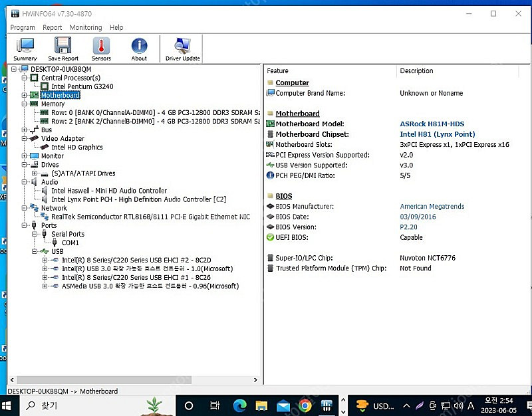Select RealTek RTL8168/8111 Ethernet NIC item
This screenshot has width=532, height=416.
151,217
